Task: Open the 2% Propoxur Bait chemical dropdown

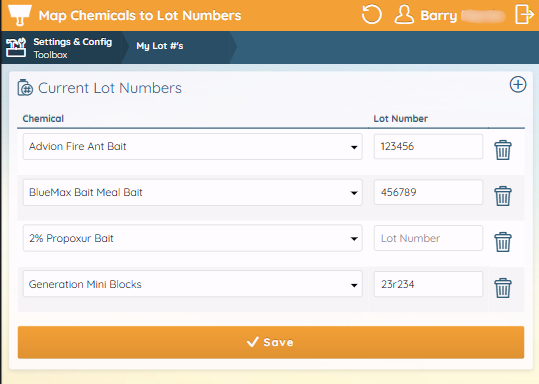Action: pos(192,238)
